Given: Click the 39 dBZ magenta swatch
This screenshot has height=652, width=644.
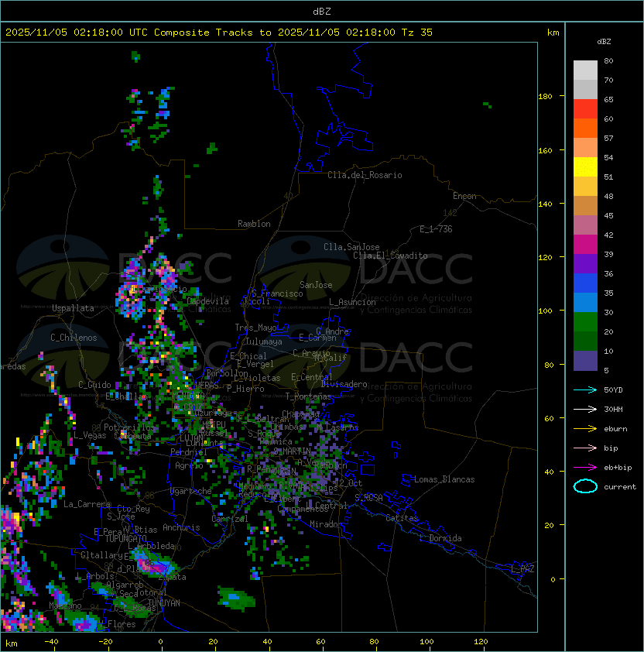Looking at the screenshot, I should click(x=585, y=245).
